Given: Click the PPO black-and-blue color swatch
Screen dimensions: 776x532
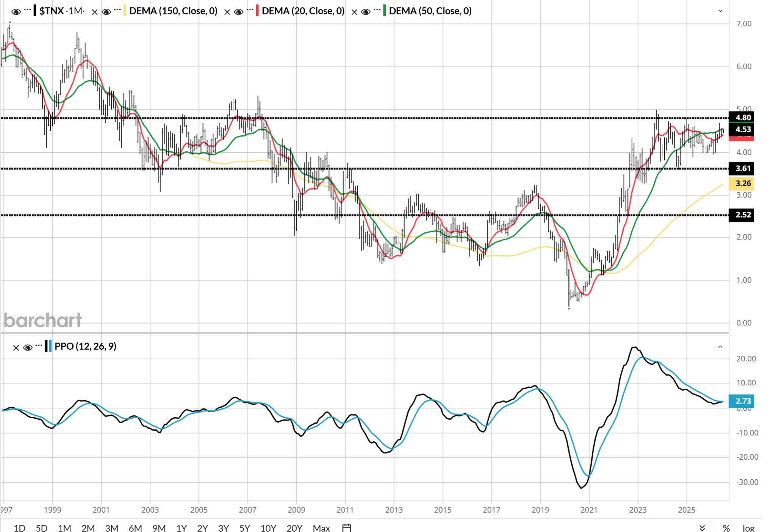Looking at the screenshot, I should [x=48, y=346].
